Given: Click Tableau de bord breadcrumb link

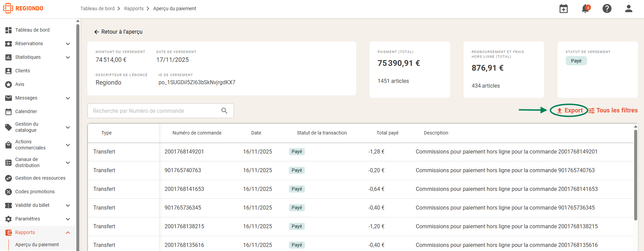Looking at the screenshot, I should coord(97,8).
